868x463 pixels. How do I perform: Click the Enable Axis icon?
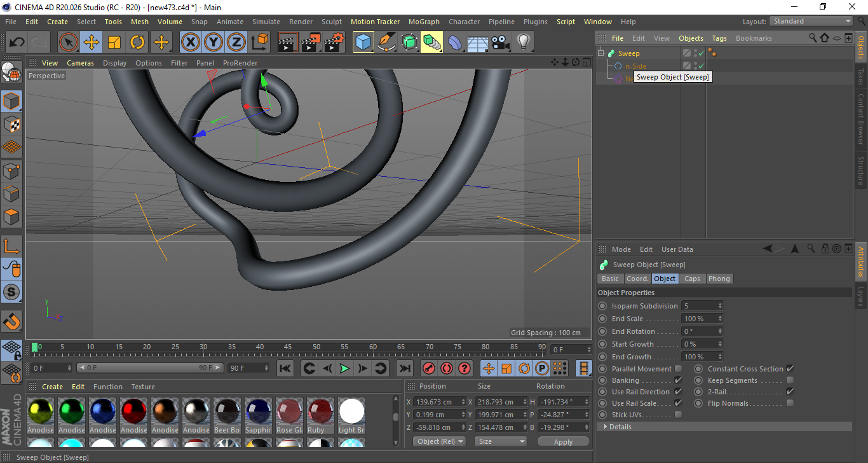[11, 246]
